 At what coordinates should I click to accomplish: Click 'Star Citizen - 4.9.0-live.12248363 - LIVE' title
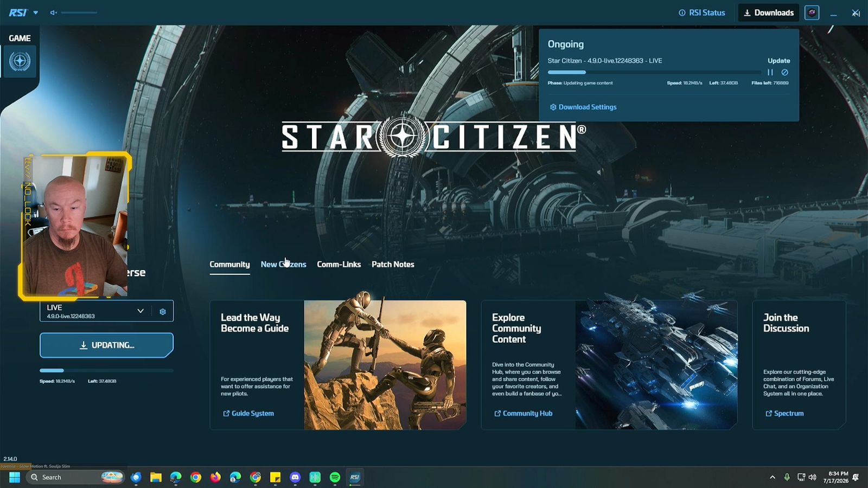[x=604, y=61]
